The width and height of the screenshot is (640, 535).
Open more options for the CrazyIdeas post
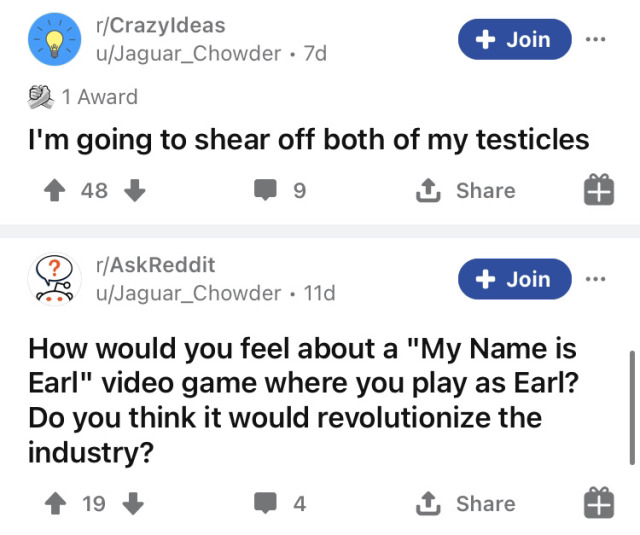pos(596,40)
